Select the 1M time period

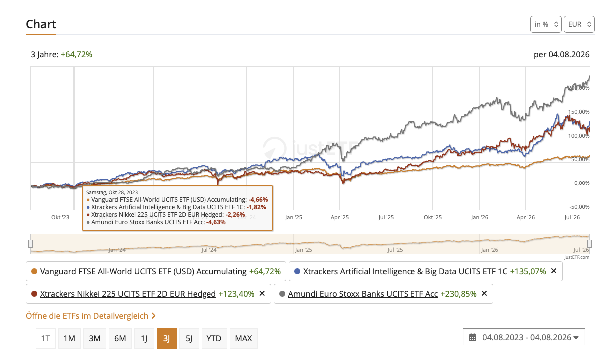tap(69, 338)
